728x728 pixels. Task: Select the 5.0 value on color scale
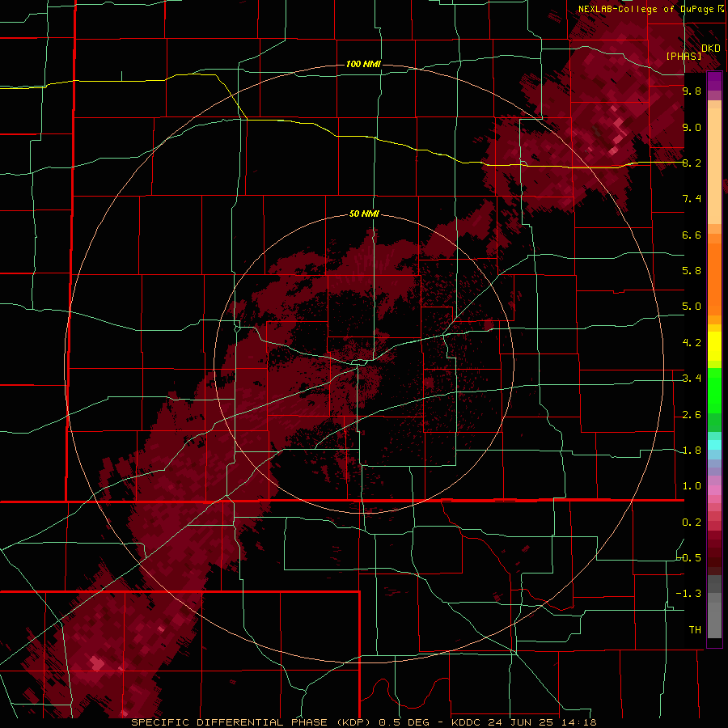pos(692,307)
